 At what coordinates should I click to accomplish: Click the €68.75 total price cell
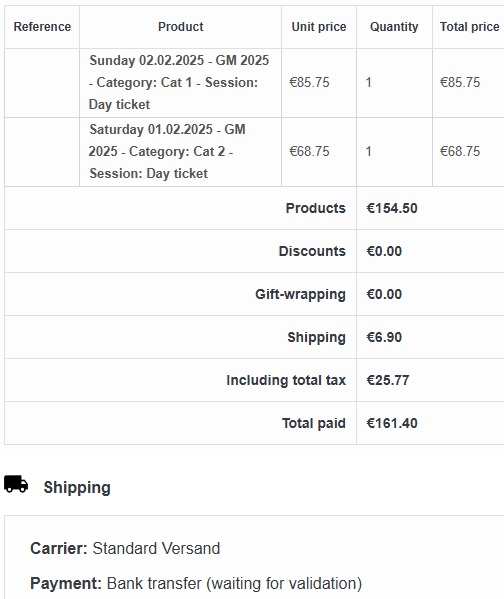pos(460,152)
